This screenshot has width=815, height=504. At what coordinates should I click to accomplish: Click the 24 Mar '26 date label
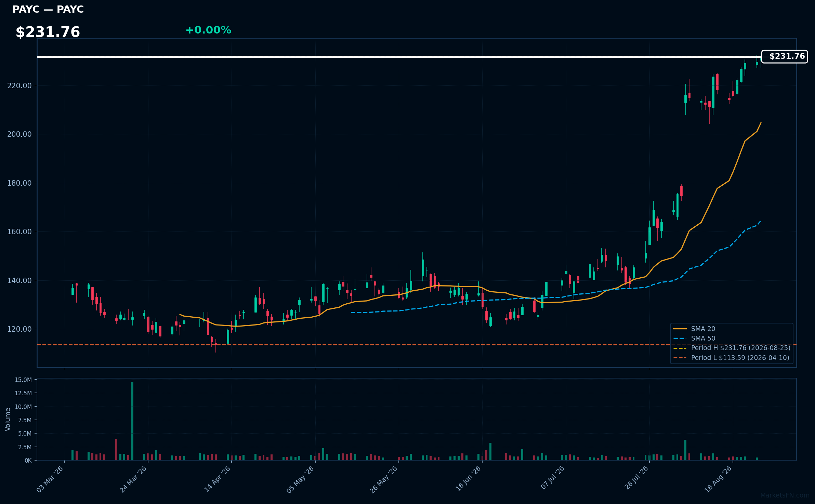coord(133,479)
